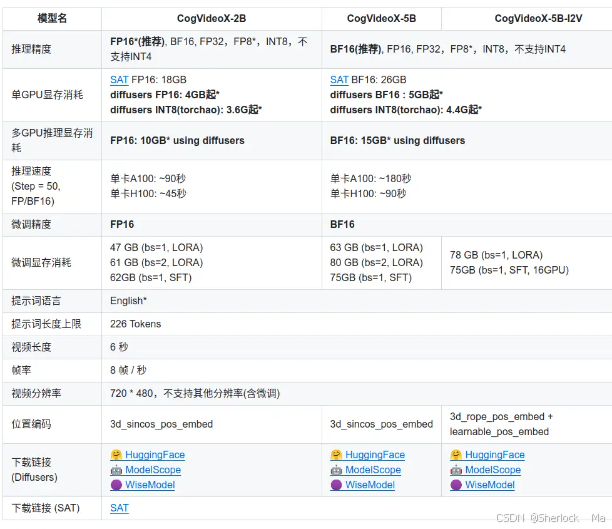Click 'learnable_pos_embed' text
The image size is (612, 529).
pyautogui.click(x=499, y=431)
